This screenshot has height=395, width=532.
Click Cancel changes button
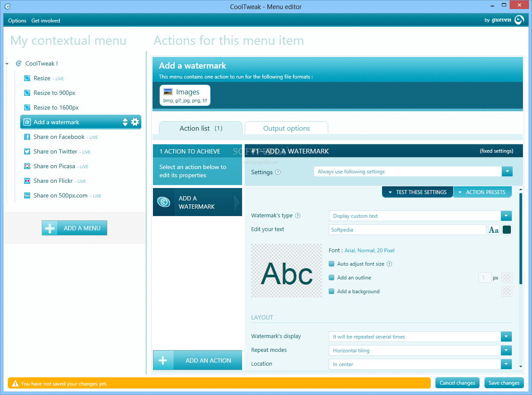[457, 383]
